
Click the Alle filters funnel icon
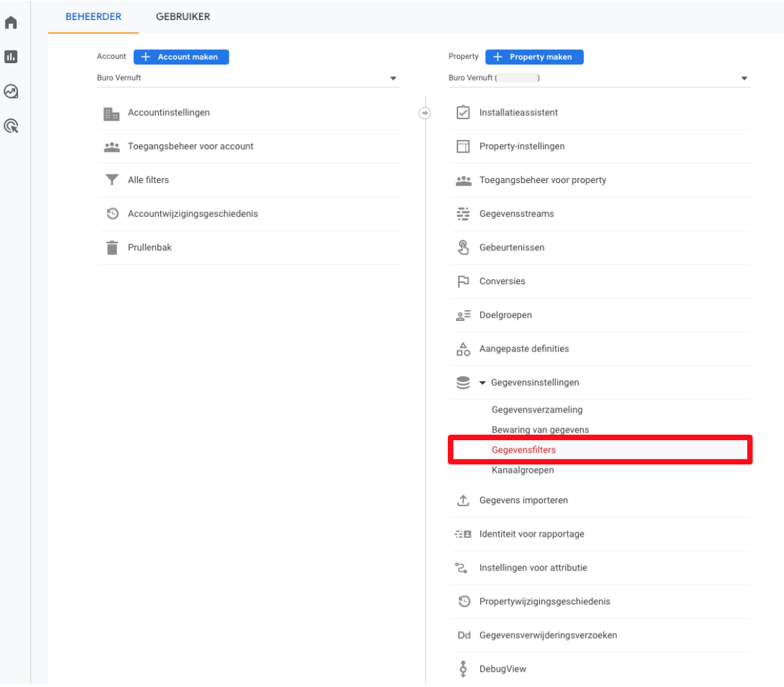(x=112, y=180)
